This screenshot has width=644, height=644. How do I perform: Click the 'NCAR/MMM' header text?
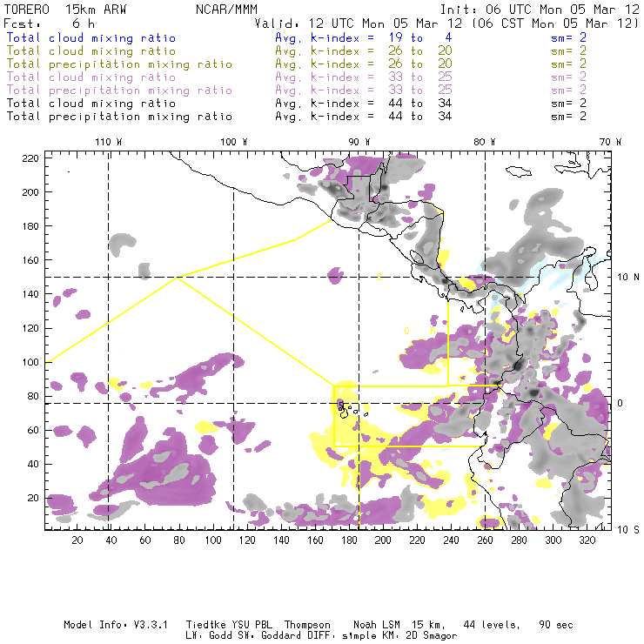227,10
